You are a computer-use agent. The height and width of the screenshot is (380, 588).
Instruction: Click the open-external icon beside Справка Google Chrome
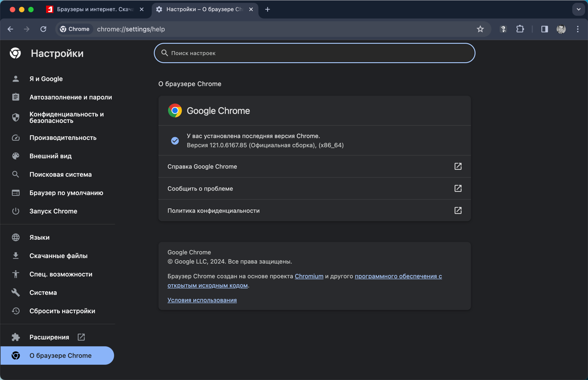(x=457, y=167)
